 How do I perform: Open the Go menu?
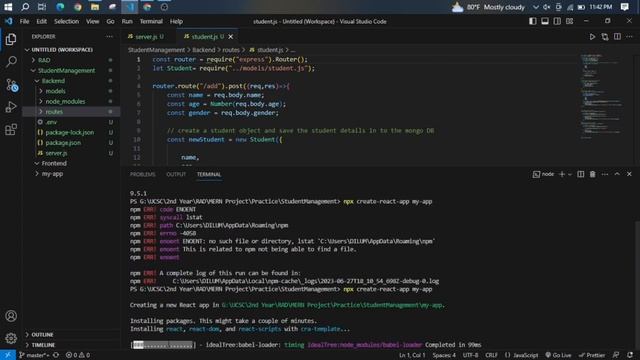(110, 21)
